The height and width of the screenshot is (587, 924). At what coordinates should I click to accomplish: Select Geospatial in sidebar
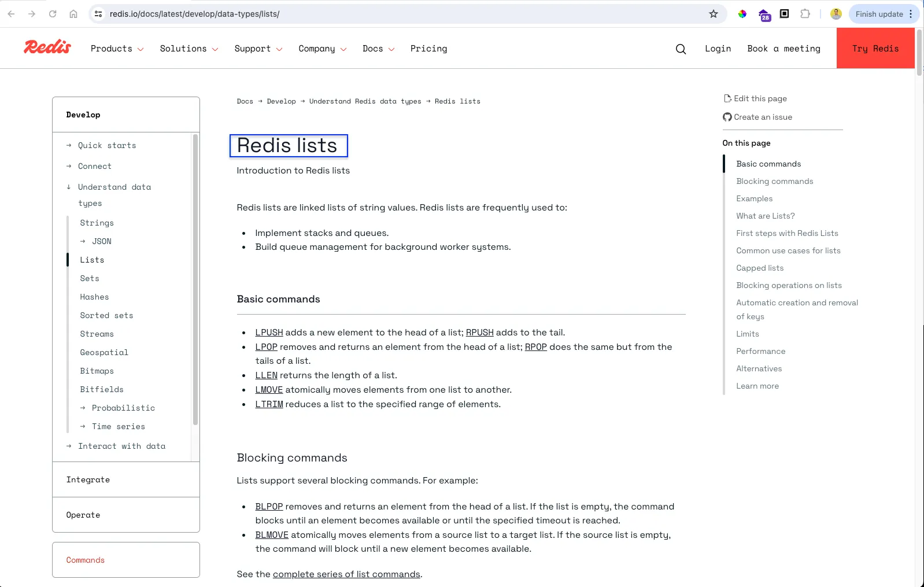[104, 352]
